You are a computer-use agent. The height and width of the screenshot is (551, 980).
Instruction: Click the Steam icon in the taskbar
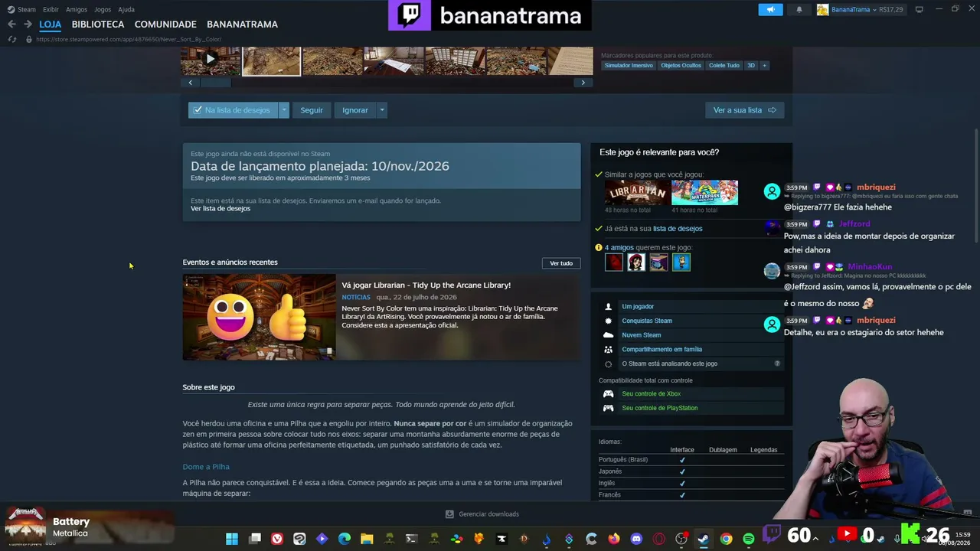[x=703, y=539]
